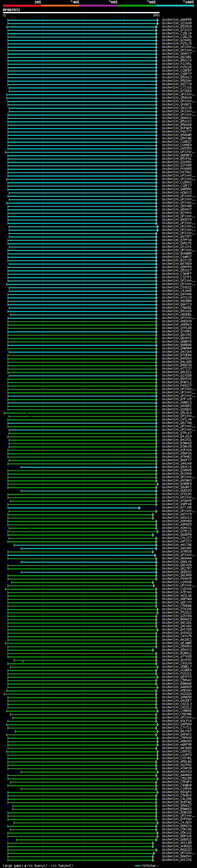This screenshot has width=197, height=868.
Task: Select hit label UniRef100_Q90YW6
Action: pos(177,139)
